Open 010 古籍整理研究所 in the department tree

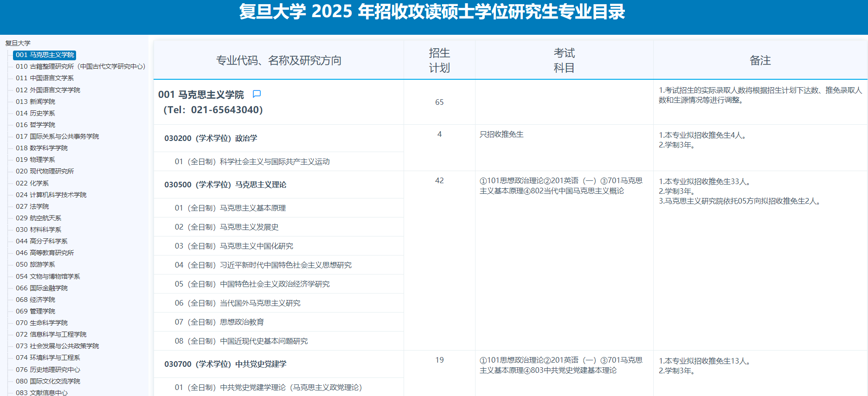click(x=80, y=66)
